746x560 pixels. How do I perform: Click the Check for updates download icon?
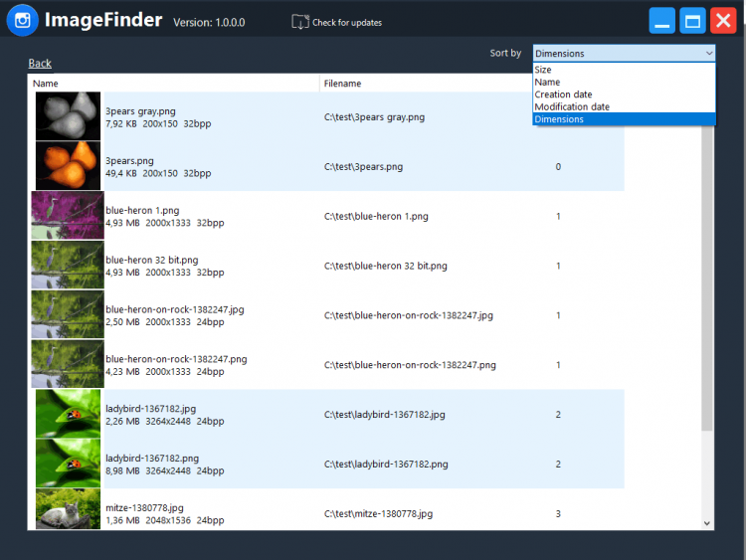[x=299, y=22]
